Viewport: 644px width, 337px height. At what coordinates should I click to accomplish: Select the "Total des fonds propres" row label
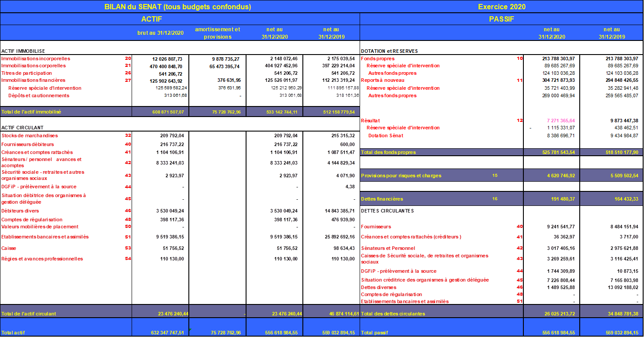click(x=388, y=152)
